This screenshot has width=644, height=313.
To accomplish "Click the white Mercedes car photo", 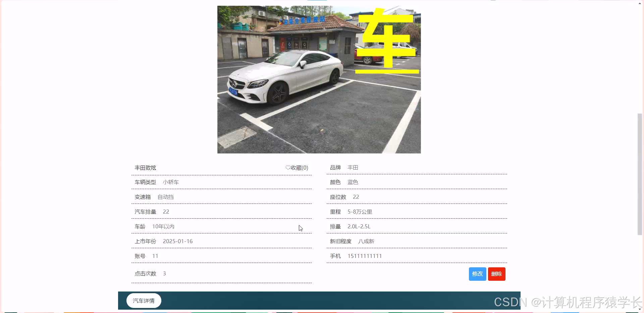I will (x=319, y=80).
